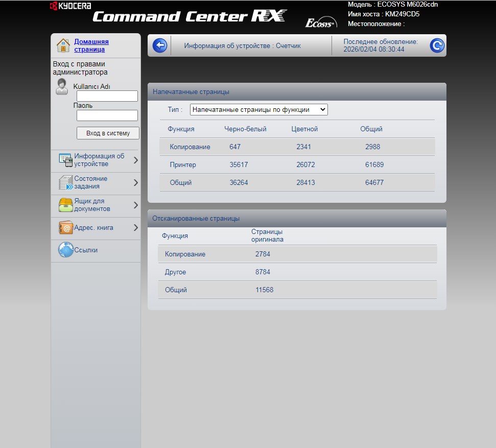Click the Принтер row label
The width and height of the screenshot is (496, 448).
tap(183, 164)
